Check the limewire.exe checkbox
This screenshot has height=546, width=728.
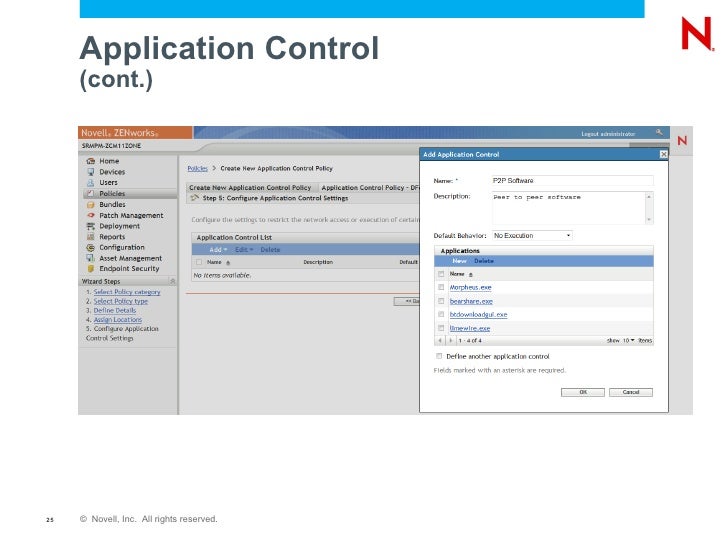(441, 328)
